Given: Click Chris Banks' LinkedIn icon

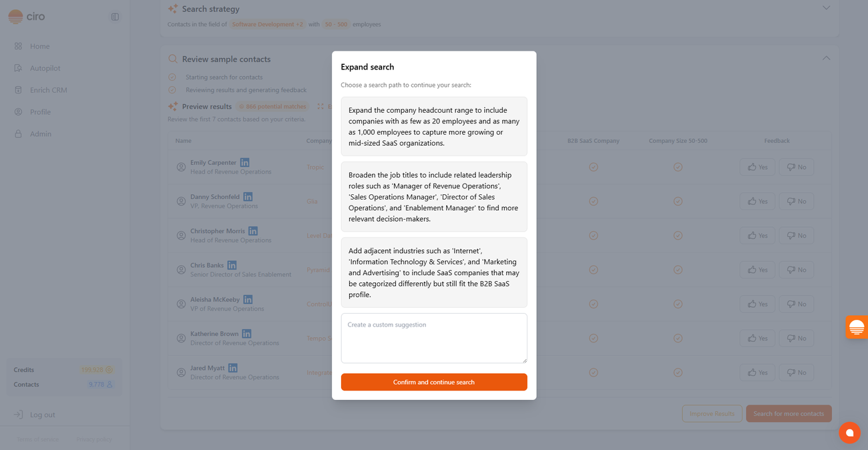Looking at the screenshot, I should [x=232, y=265].
